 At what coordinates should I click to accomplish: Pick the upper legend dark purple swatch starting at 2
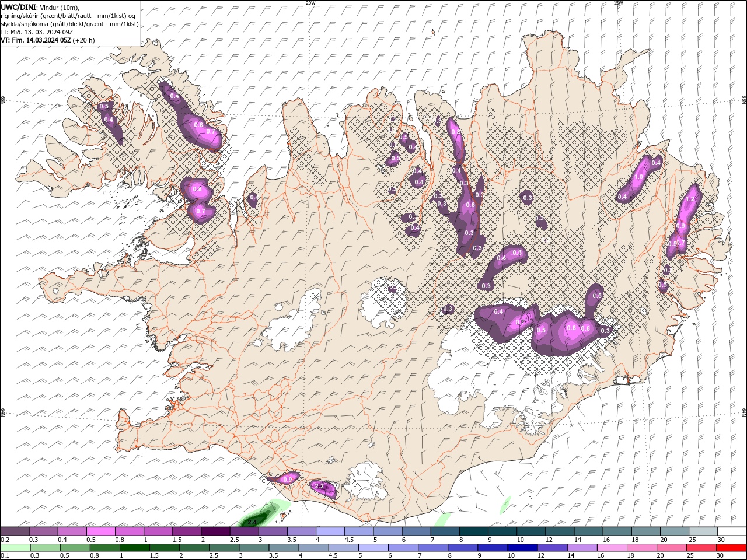[x=215, y=531]
